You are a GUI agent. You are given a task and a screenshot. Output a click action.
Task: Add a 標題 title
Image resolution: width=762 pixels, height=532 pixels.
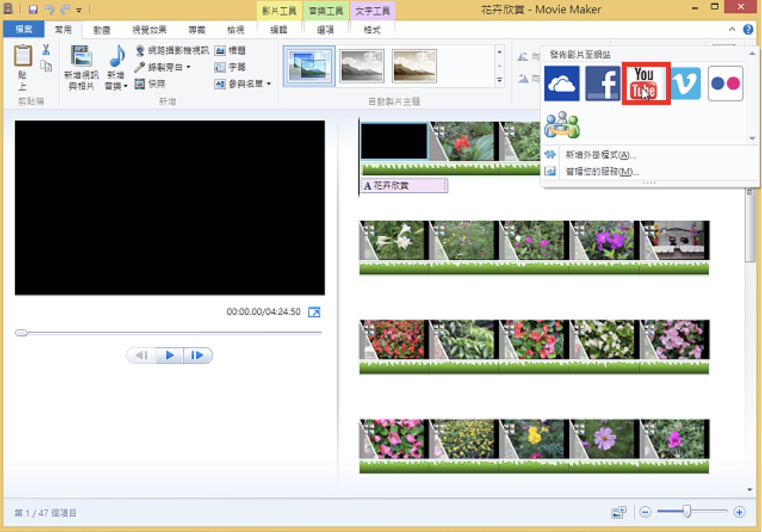(230, 50)
